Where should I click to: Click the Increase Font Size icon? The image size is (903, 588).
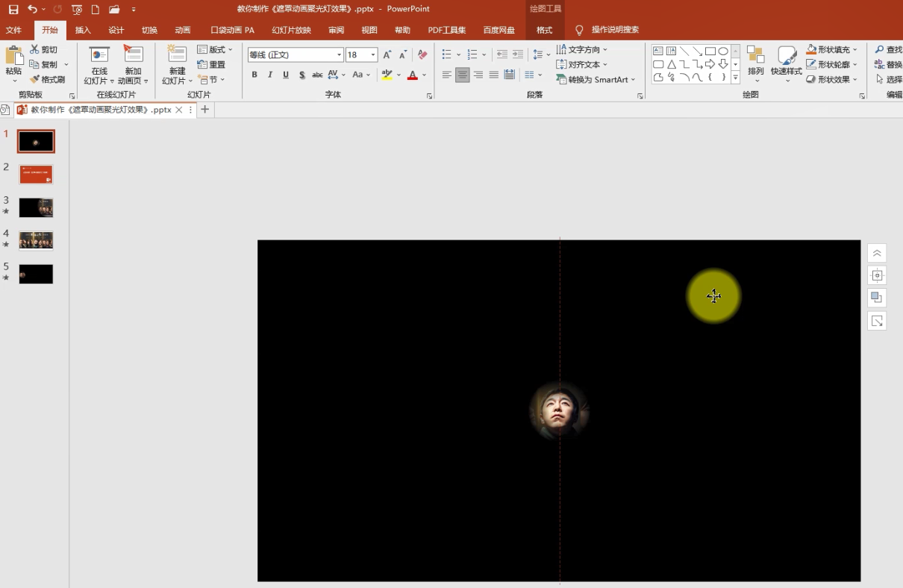[387, 54]
